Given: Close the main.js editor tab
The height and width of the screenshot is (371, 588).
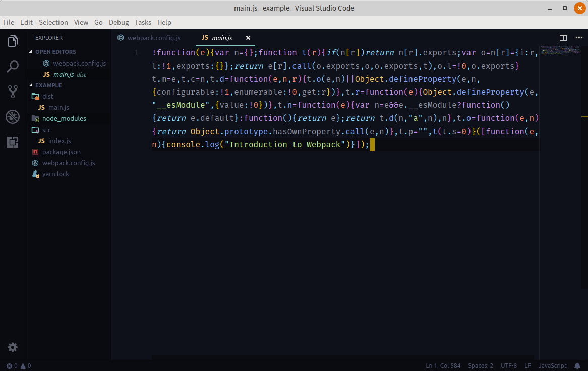Looking at the screenshot, I should coord(248,38).
